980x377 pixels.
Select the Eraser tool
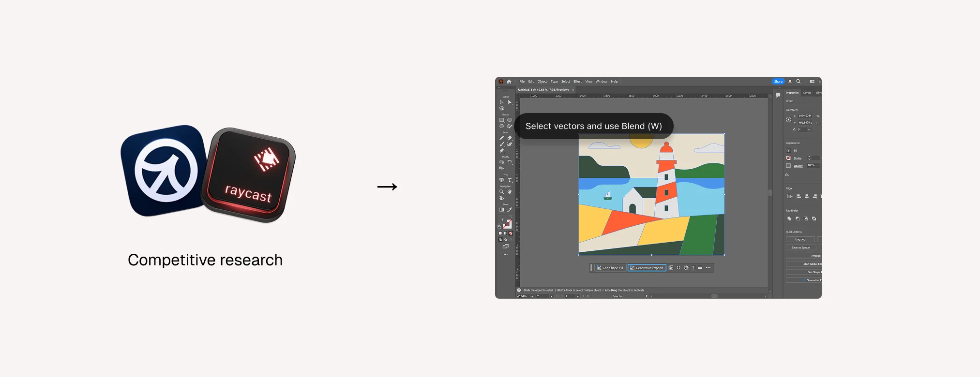tap(510, 138)
